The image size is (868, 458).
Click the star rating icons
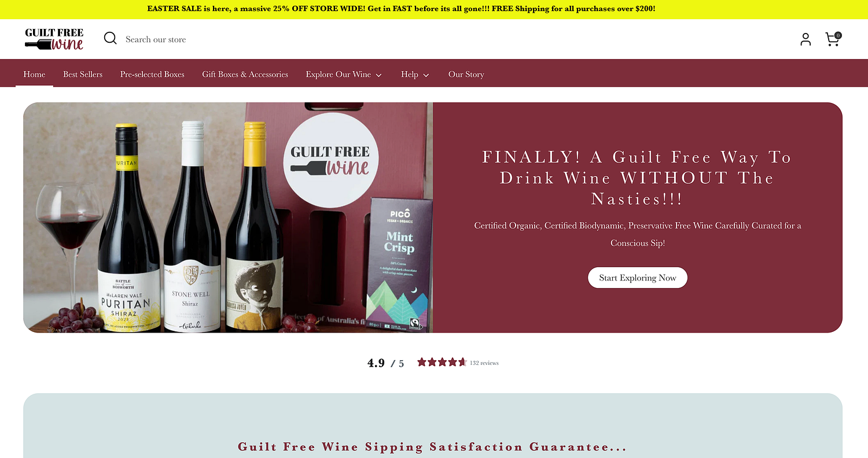pos(442,363)
